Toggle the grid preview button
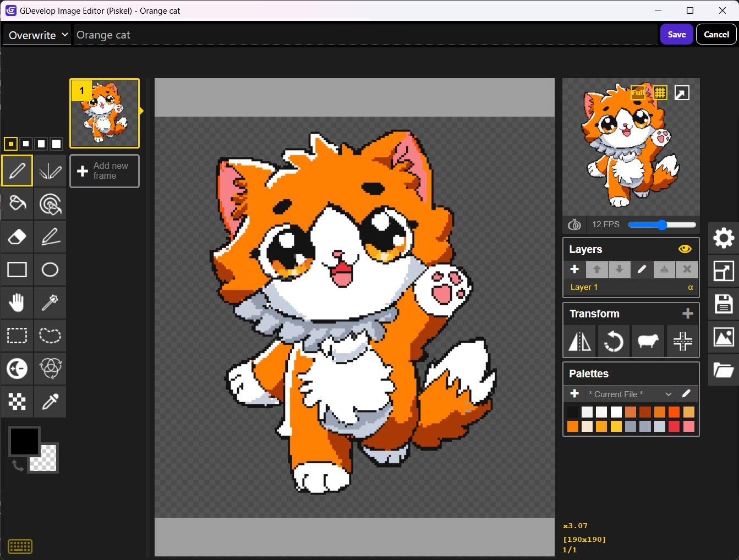The height and width of the screenshot is (560, 739). pyautogui.click(x=660, y=92)
